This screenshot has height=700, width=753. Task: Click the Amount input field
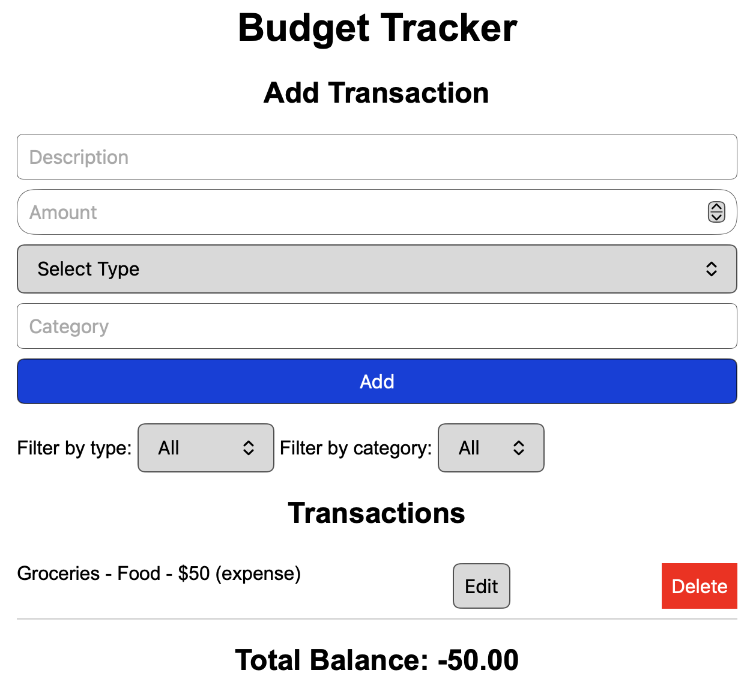coord(360,212)
